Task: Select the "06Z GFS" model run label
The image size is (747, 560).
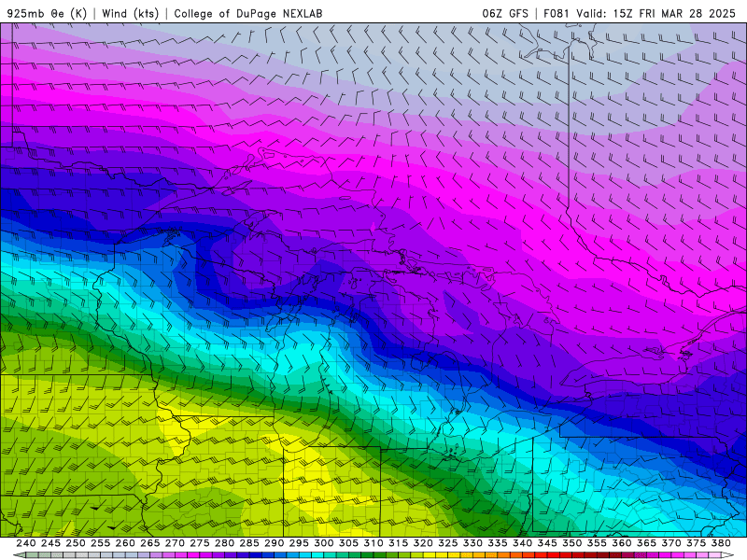Action: point(505,13)
